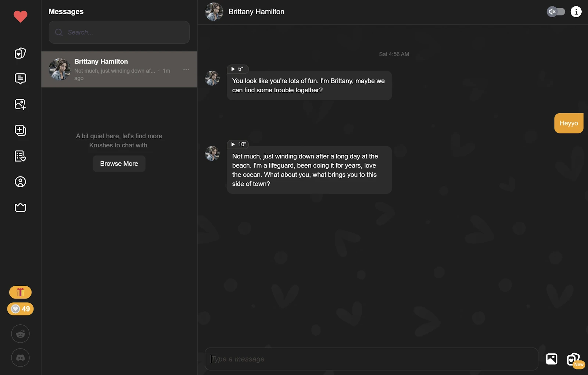The image size is (588, 375).
Task: Click the Discord community icon
Action: click(x=20, y=358)
